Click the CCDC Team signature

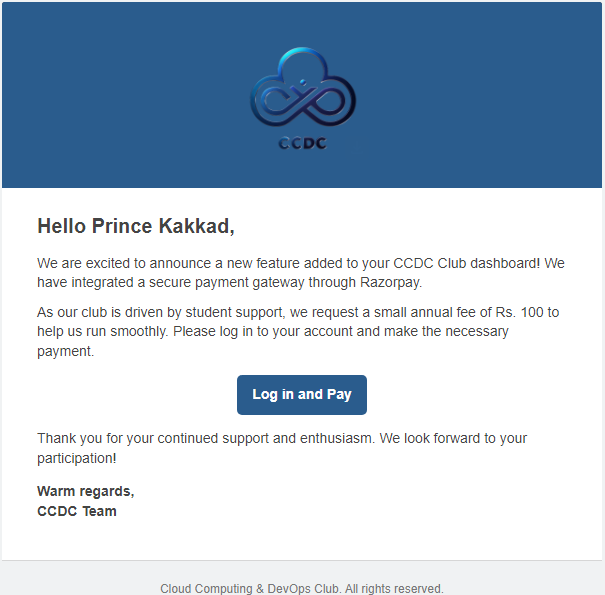pyautogui.click(x=77, y=511)
